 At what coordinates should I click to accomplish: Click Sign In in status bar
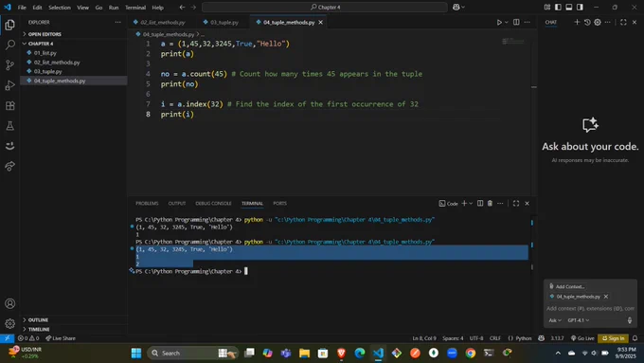point(613,338)
